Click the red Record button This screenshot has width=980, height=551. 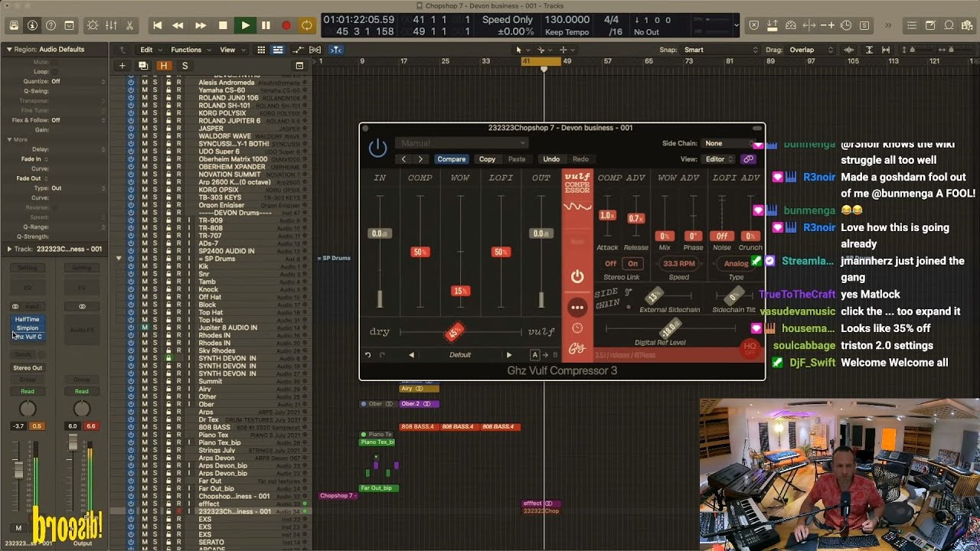286,25
